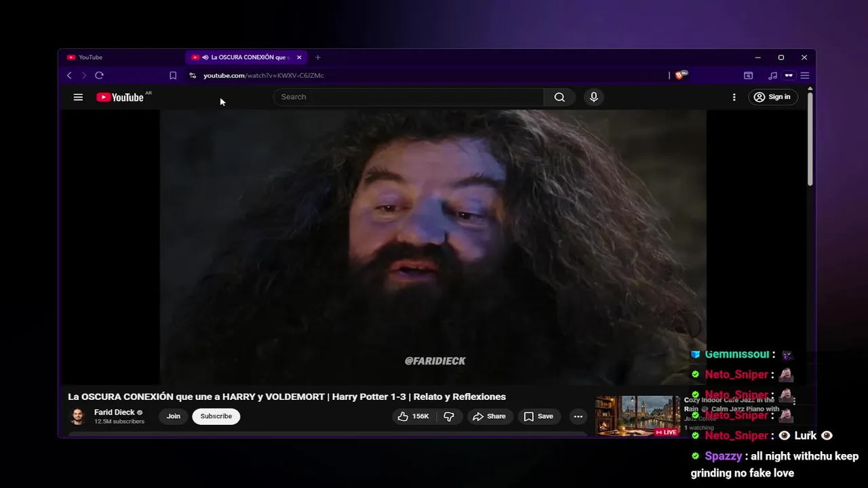Share this video
Image resolution: width=868 pixels, height=488 pixels.
point(490,416)
